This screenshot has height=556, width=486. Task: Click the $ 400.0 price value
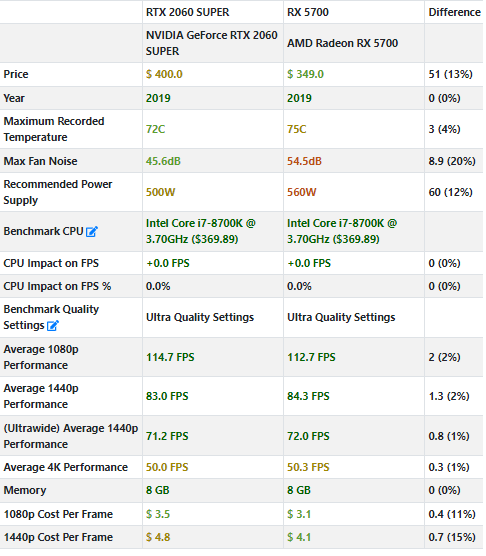pos(165,75)
